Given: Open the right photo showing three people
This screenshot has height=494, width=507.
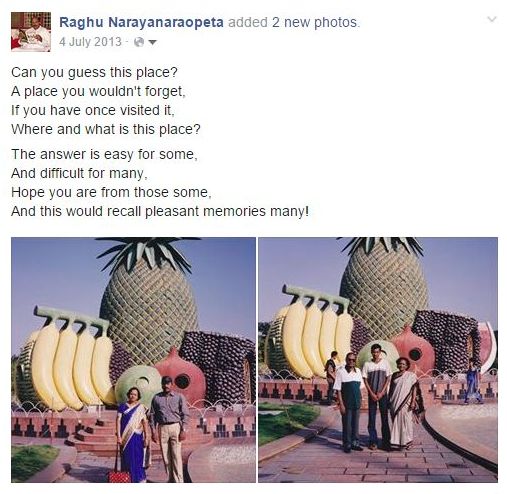Looking at the screenshot, I should (x=378, y=360).
